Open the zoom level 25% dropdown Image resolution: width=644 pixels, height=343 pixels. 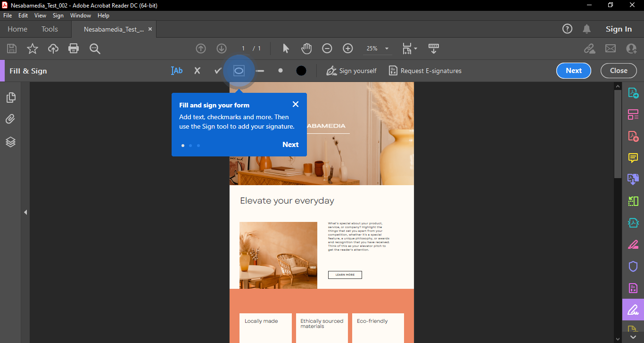click(x=387, y=49)
